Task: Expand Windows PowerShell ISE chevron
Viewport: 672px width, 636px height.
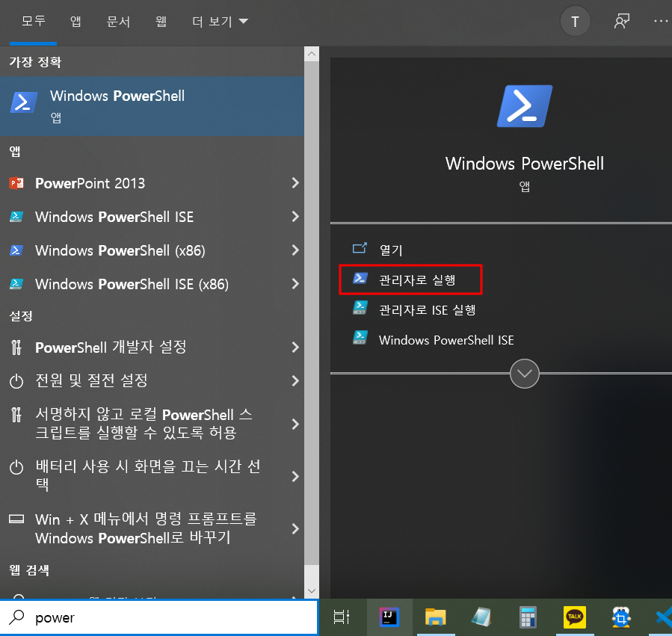Action: pos(295,217)
